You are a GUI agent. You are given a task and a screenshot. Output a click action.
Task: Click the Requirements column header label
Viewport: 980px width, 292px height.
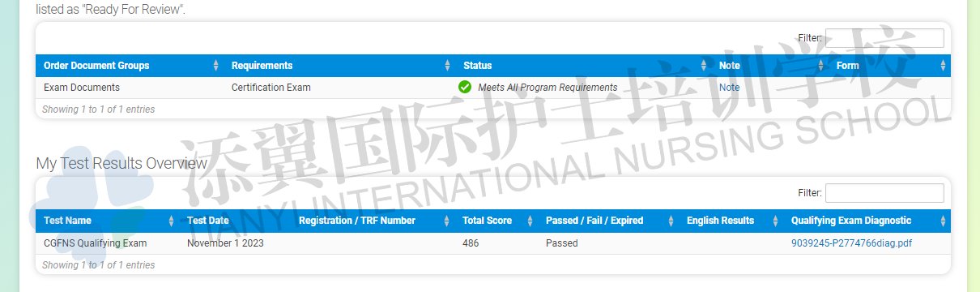point(262,66)
